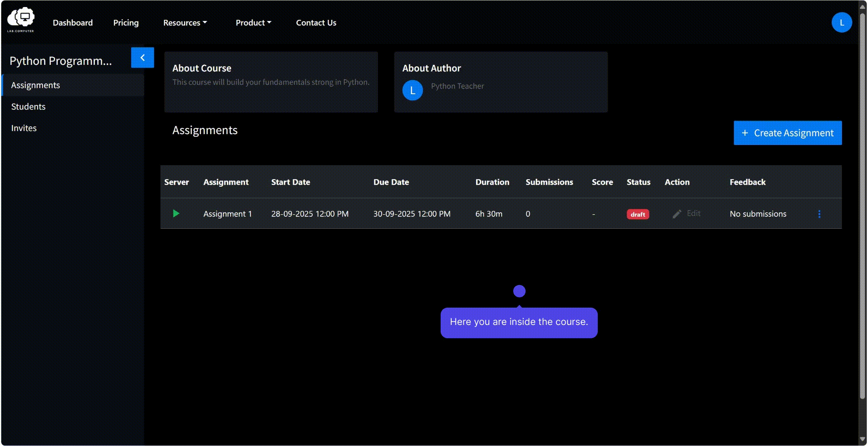Select Assignments in the sidebar
Viewport: 868px width, 446px height.
[73, 85]
